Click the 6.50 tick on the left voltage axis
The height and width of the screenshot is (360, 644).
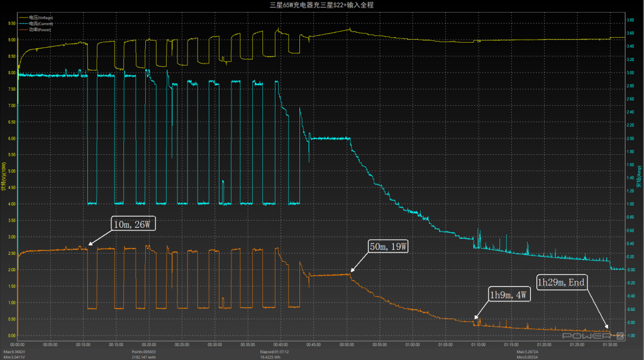[x=12, y=122]
